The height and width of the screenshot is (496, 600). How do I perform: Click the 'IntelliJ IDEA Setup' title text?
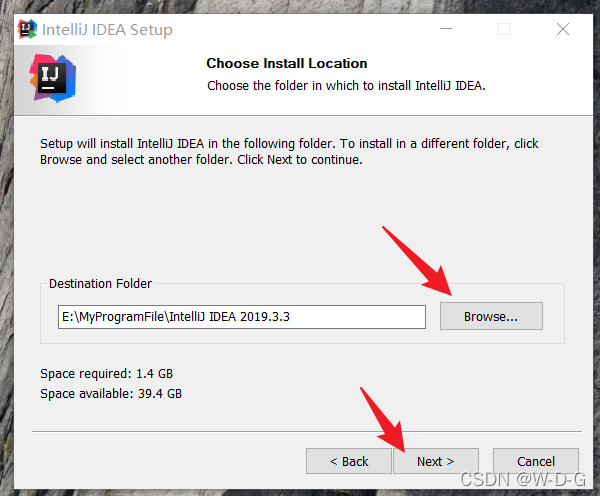[107, 29]
